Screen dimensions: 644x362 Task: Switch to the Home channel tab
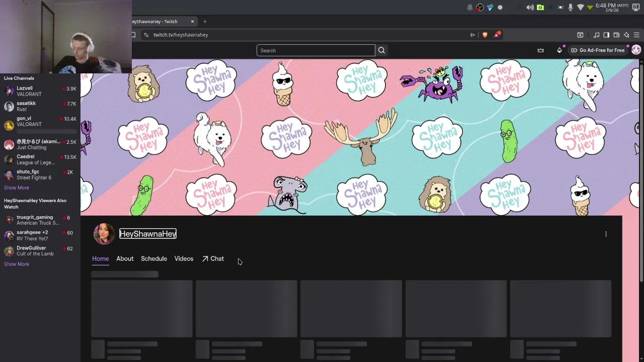point(100,258)
